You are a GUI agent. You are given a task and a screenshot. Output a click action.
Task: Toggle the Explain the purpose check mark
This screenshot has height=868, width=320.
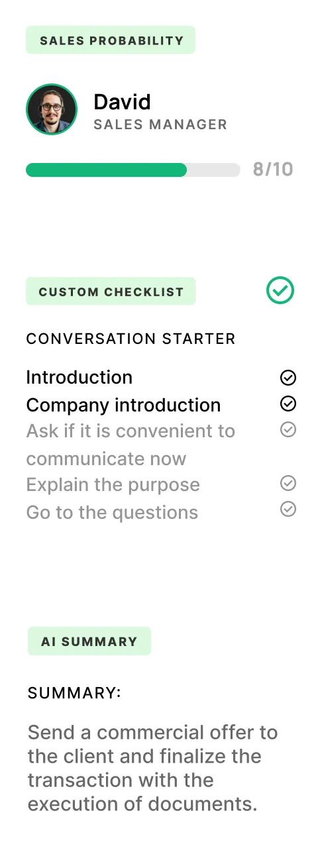[288, 483]
